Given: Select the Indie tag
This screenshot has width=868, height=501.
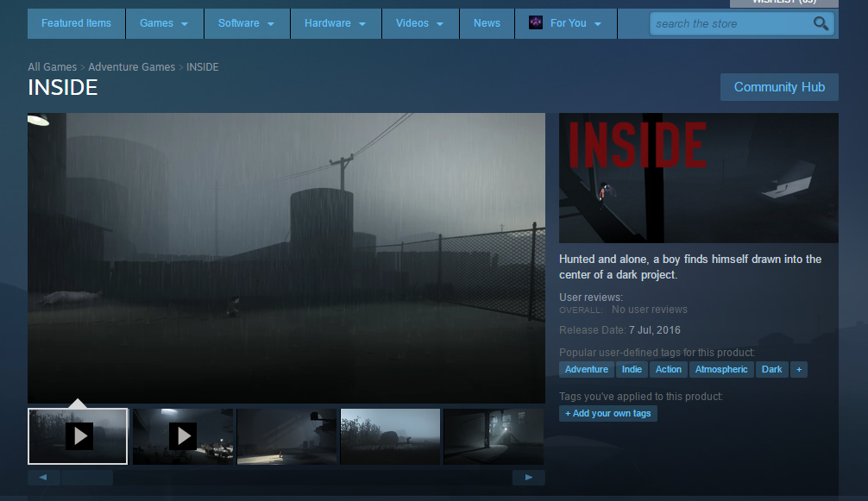Looking at the screenshot, I should pyautogui.click(x=632, y=369).
